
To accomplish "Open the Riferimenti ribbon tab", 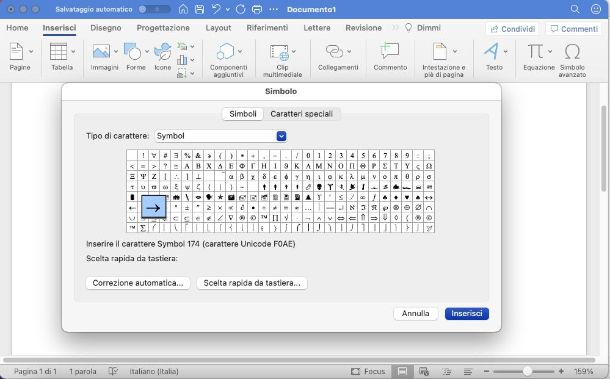I will coord(267,28).
